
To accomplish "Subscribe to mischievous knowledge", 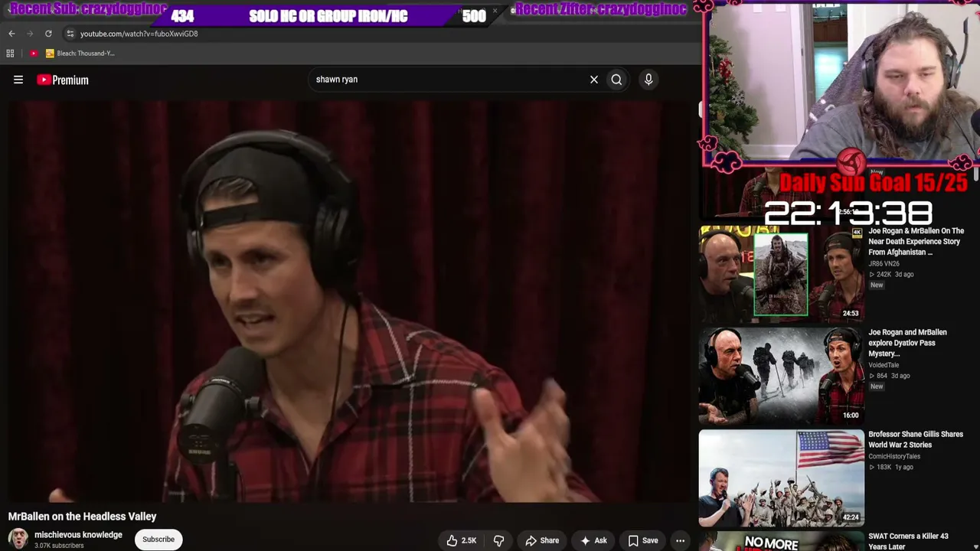I will click(158, 540).
